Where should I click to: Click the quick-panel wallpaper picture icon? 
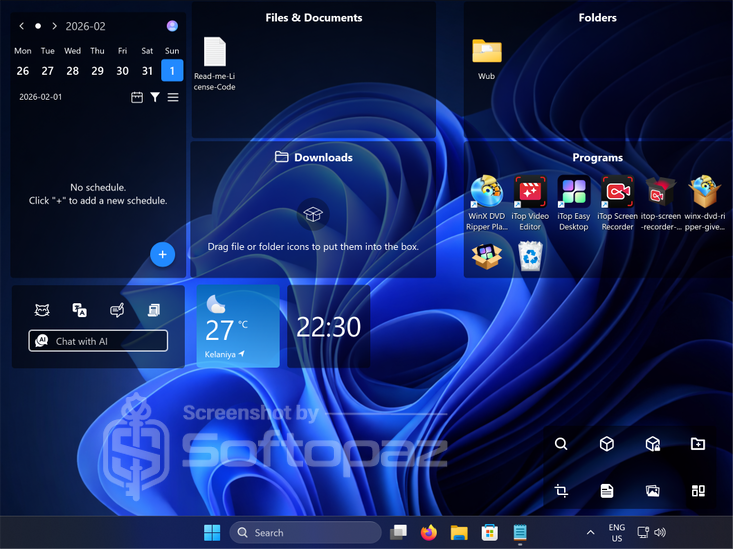pyautogui.click(x=653, y=491)
